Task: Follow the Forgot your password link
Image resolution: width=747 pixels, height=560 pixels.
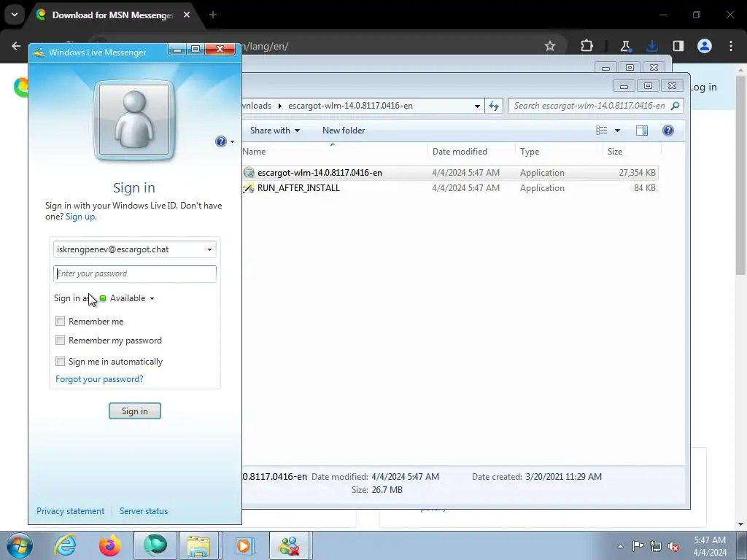Action: 99,379
